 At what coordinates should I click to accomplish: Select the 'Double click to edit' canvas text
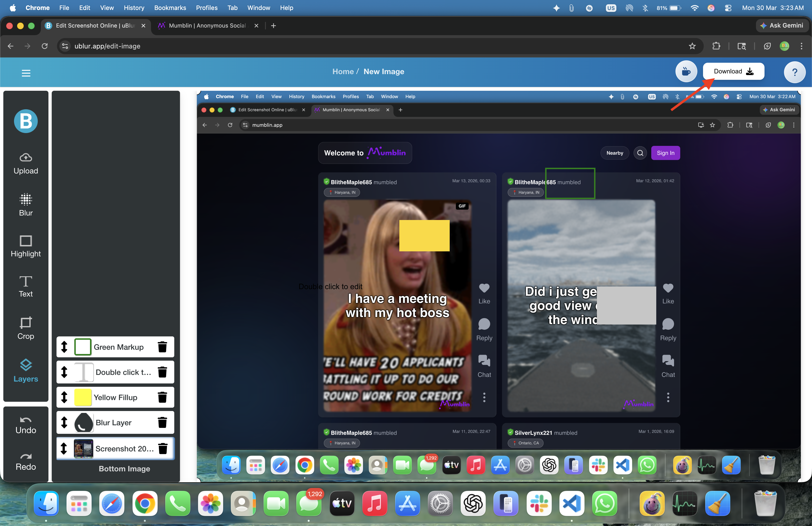330,287
